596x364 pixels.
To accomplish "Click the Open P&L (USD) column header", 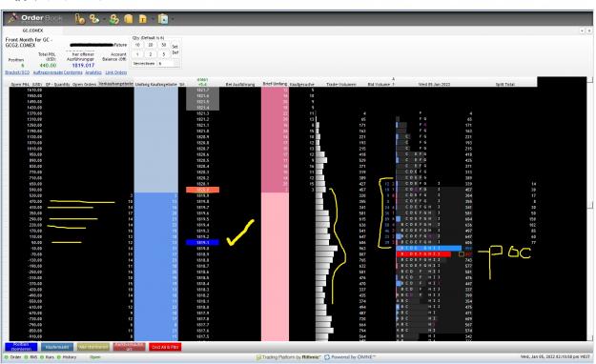I will coord(27,85).
